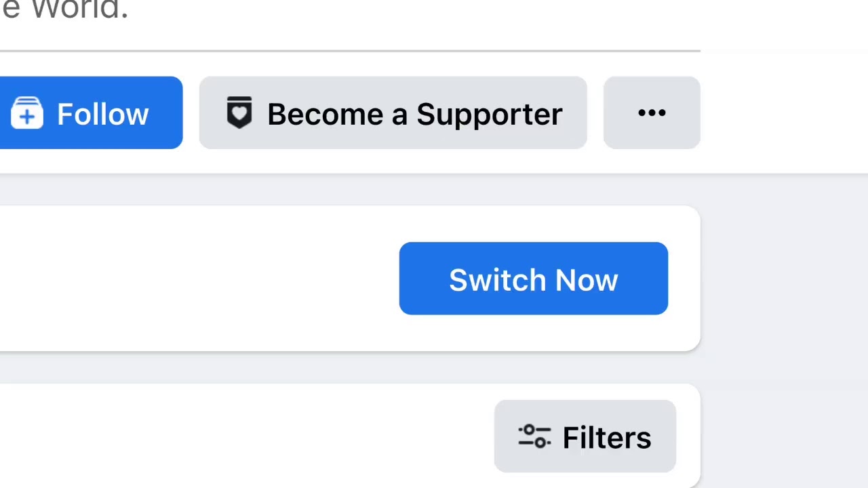
Task: Click the heart shield supporter badge icon
Action: coord(239,113)
